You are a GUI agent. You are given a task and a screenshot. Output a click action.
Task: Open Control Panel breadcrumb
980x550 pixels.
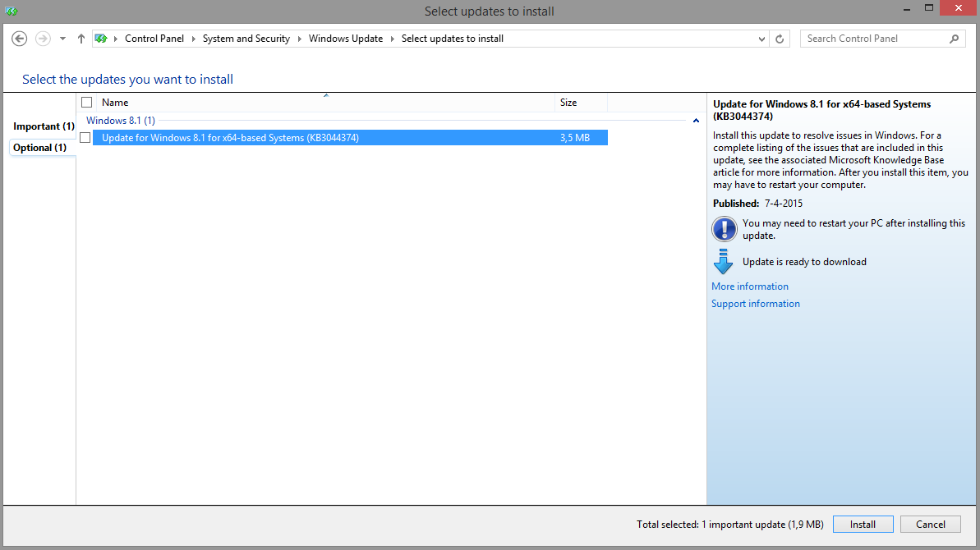154,39
